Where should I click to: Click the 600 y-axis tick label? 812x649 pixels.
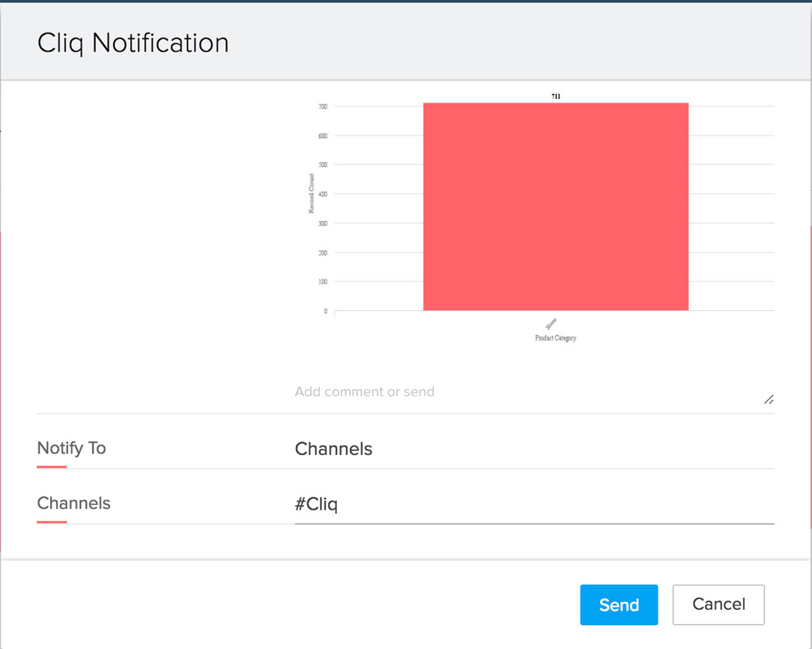pyautogui.click(x=323, y=136)
